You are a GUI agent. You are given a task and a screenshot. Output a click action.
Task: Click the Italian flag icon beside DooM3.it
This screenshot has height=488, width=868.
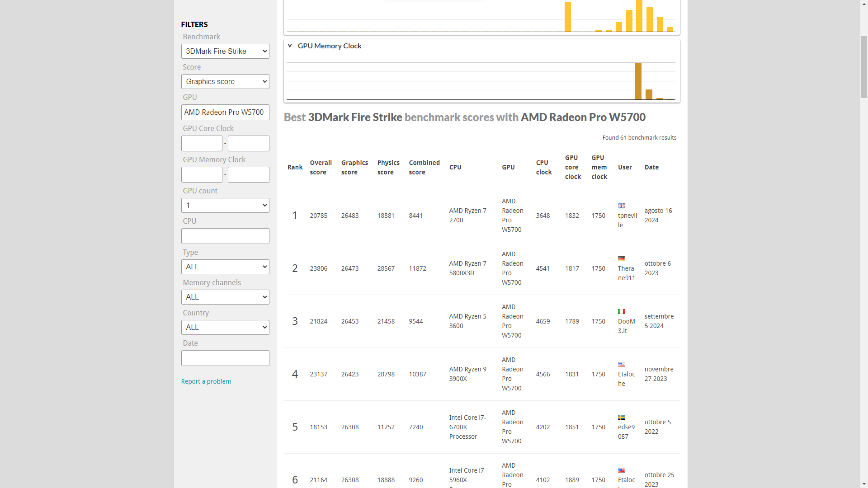click(622, 312)
